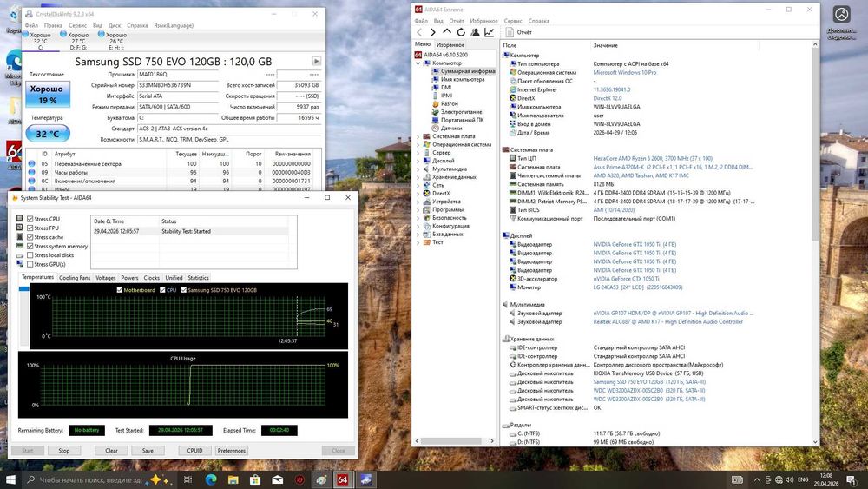Click the next-disk arrow in CrystalDiskInfo

point(316,62)
